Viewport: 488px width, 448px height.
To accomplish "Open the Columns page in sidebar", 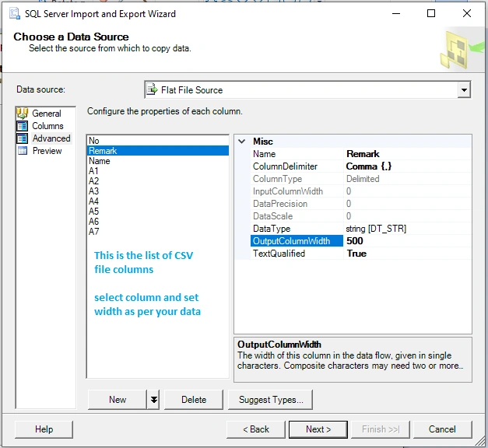I will coord(47,126).
